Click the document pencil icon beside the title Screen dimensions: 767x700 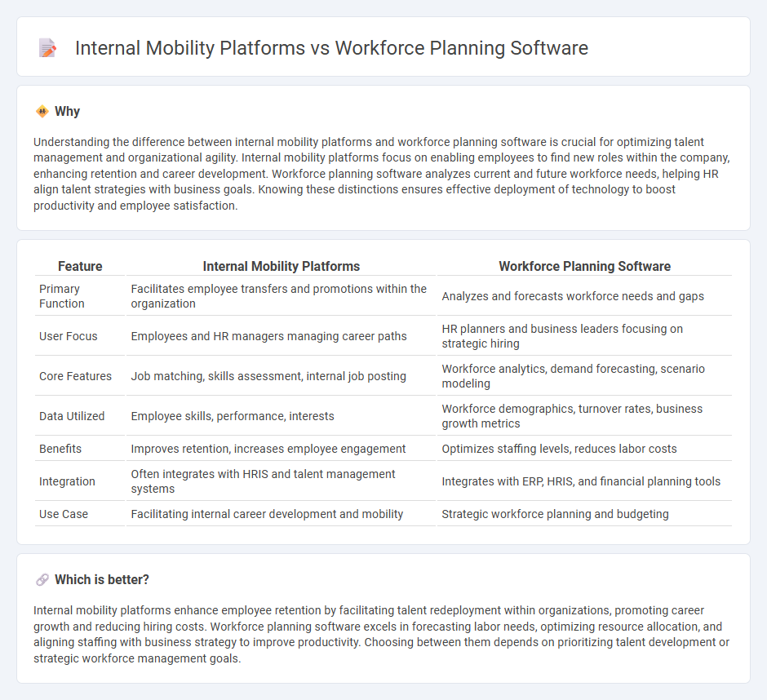click(x=47, y=48)
